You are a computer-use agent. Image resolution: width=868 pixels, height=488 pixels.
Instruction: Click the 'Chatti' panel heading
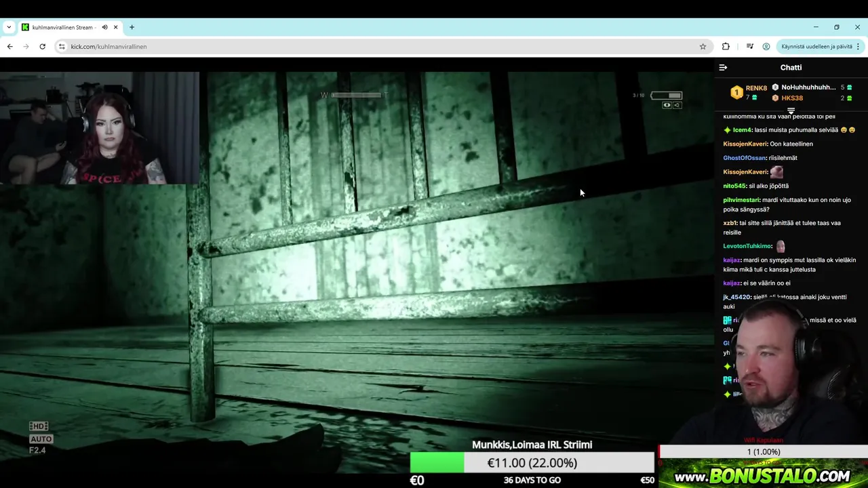[791, 68]
